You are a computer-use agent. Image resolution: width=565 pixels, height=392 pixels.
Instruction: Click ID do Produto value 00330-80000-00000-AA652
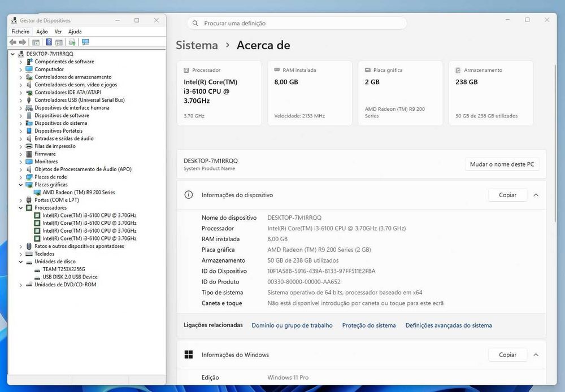click(x=304, y=282)
